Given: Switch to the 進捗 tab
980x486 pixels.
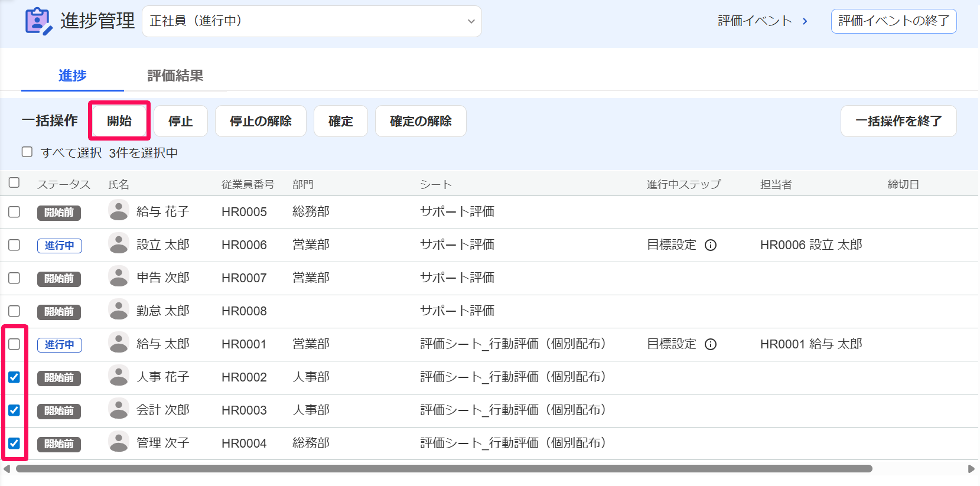Looking at the screenshot, I should pos(73,76).
